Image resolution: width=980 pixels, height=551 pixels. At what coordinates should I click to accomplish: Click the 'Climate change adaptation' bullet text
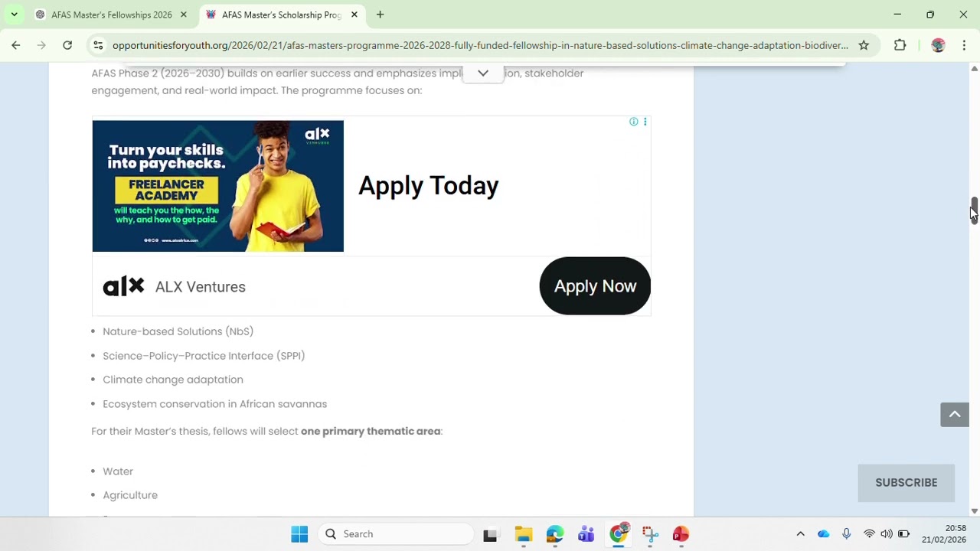(173, 380)
